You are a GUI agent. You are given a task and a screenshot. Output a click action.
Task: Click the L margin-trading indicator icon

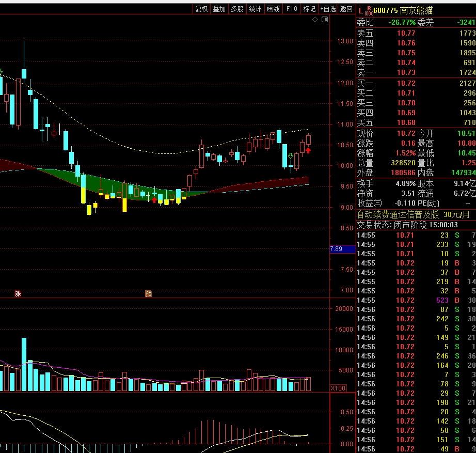point(361,11)
